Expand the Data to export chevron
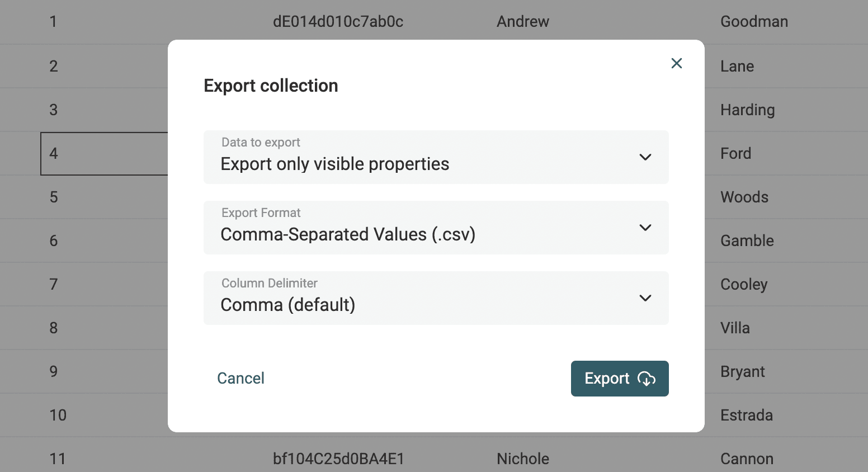This screenshot has width=868, height=472. 645,157
